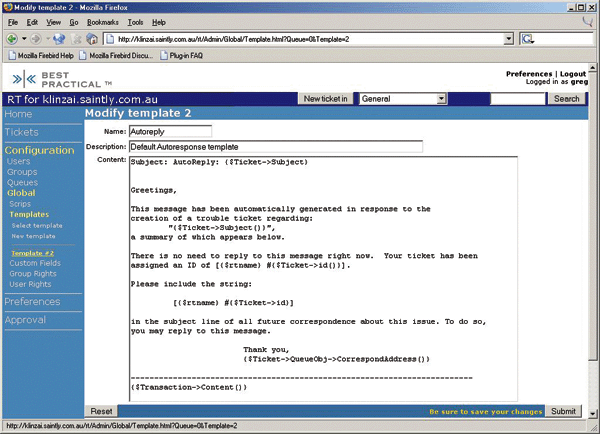Click the search engine icon in search box
The image size is (600, 434).
point(528,38)
